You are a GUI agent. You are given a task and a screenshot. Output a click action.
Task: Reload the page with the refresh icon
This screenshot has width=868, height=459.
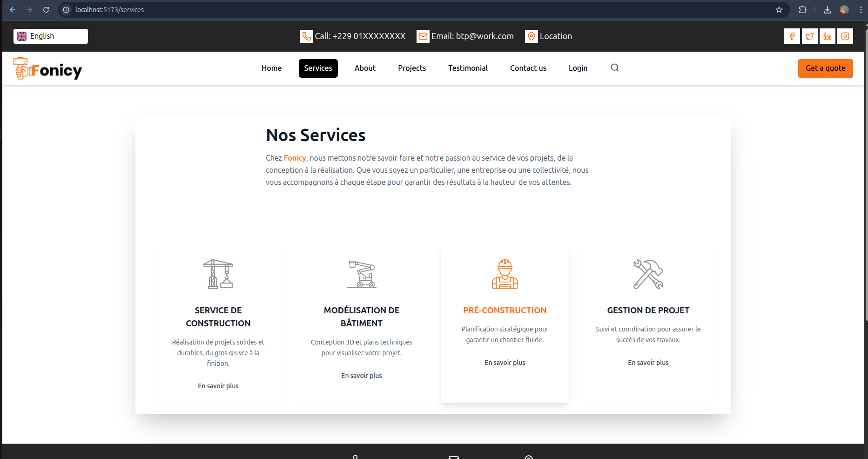coord(46,10)
